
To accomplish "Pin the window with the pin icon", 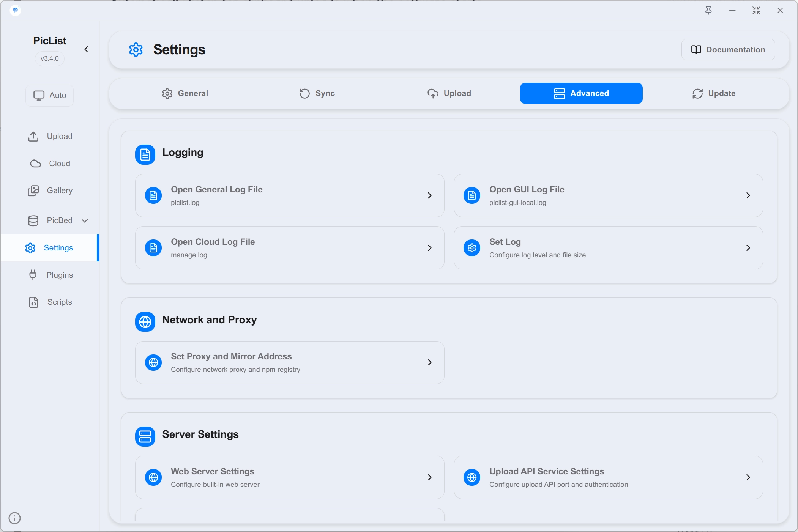I will pyautogui.click(x=708, y=11).
